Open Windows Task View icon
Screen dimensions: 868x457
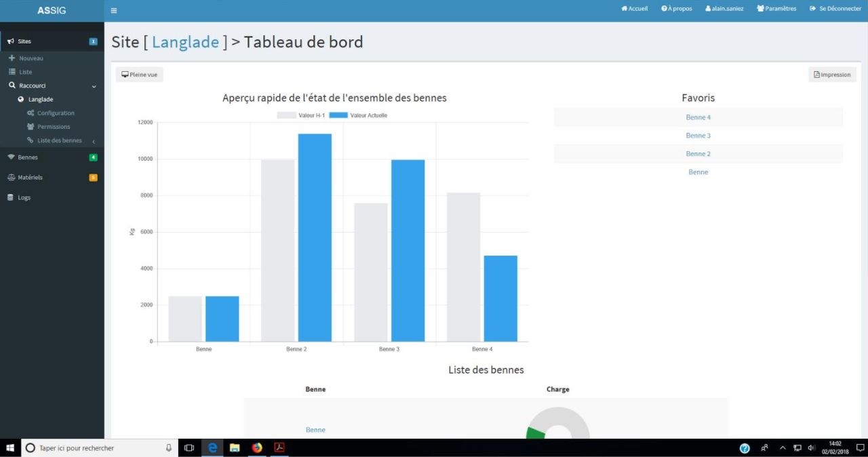pos(189,448)
